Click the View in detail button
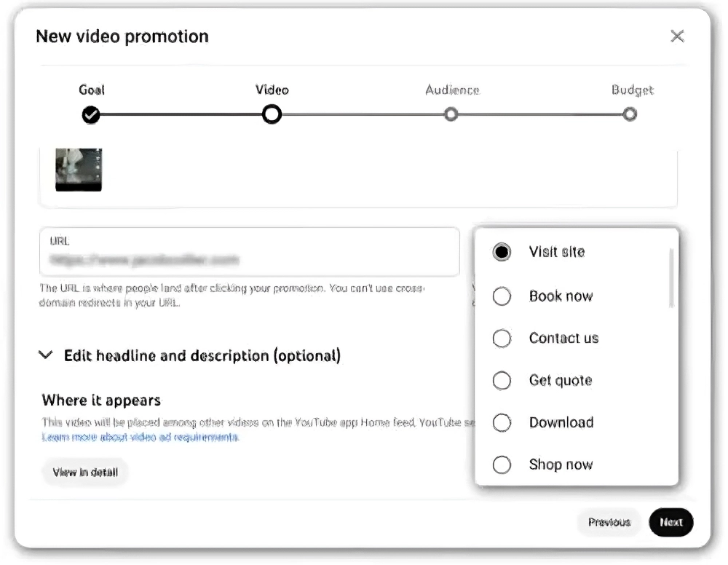728x565 pixels. click(x=84, y=473)
